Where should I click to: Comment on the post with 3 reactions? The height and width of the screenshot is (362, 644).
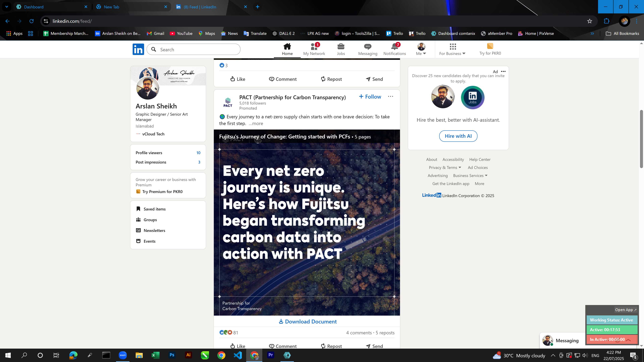(282, 79)
